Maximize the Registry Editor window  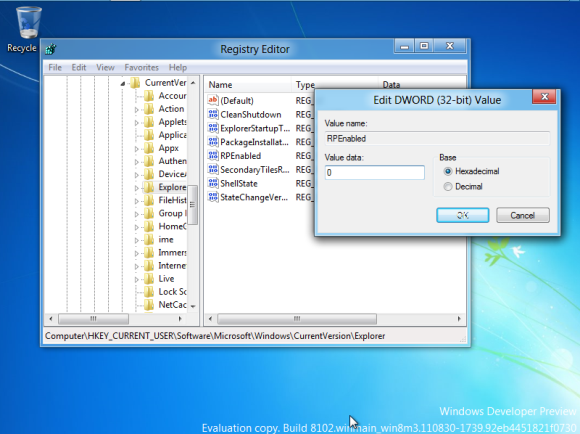[x=424, y=46]
